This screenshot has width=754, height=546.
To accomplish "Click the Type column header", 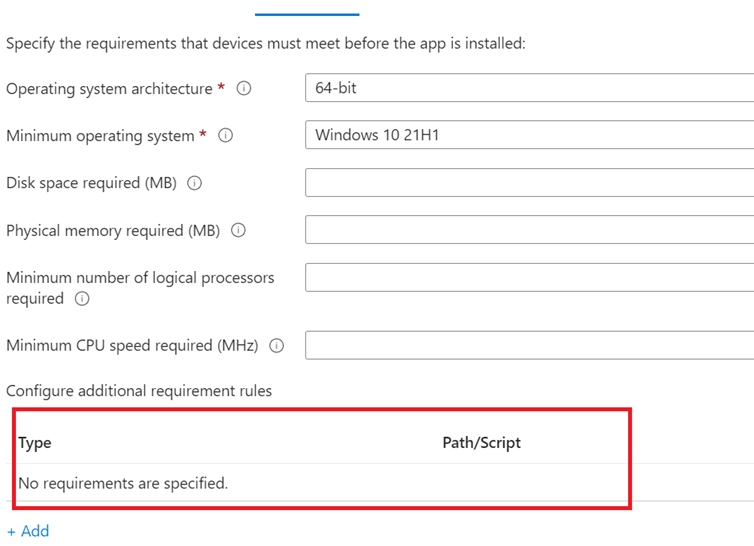I will click(x=35, y=443).
